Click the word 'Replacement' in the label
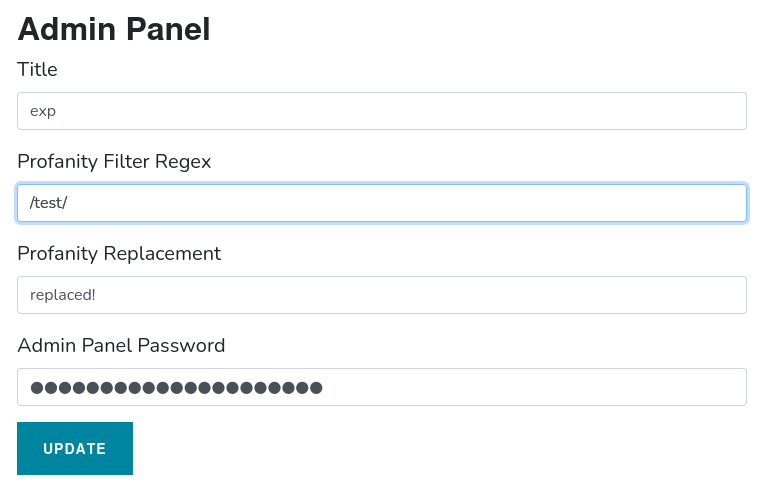This screenshot has width=765, height=484. 162,254
